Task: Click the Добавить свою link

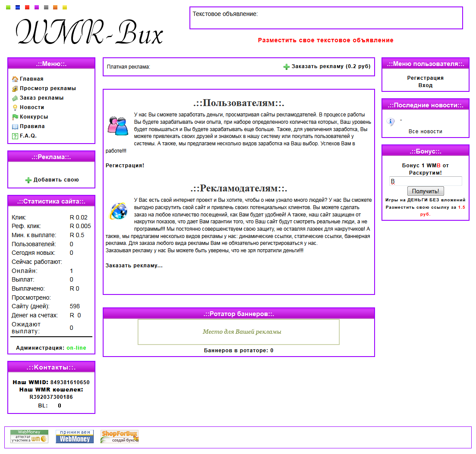Action: coord(56,179)
